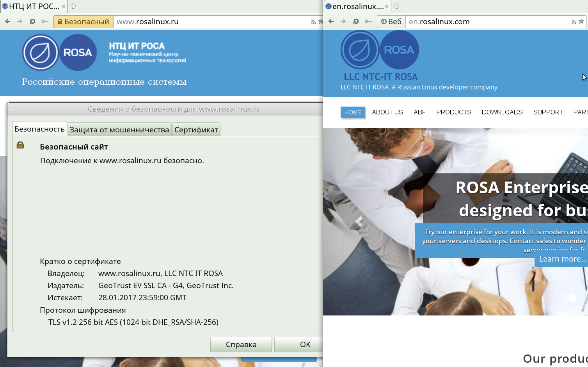Click the certificate owner text www.rosalinux.ru, LLC NTC IT ROSA
The height and width of the screenshot is (367, 588).
[x=160, y=273]
